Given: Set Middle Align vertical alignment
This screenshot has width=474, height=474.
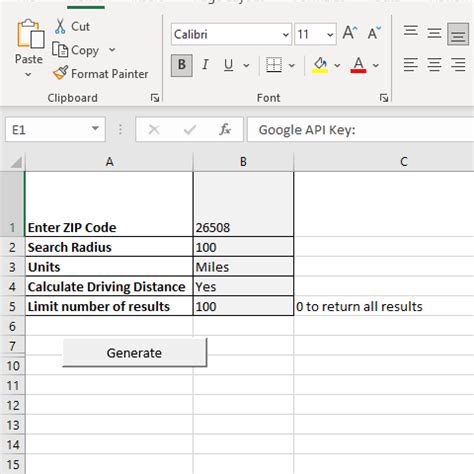Looking at the screenshot, I should [x=434, y=33].
